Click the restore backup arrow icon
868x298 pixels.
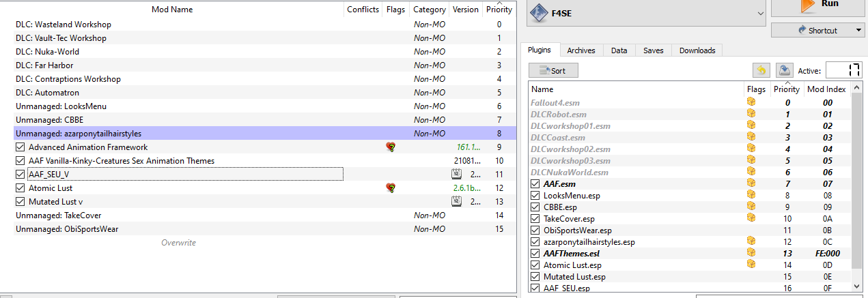point(761,70)
